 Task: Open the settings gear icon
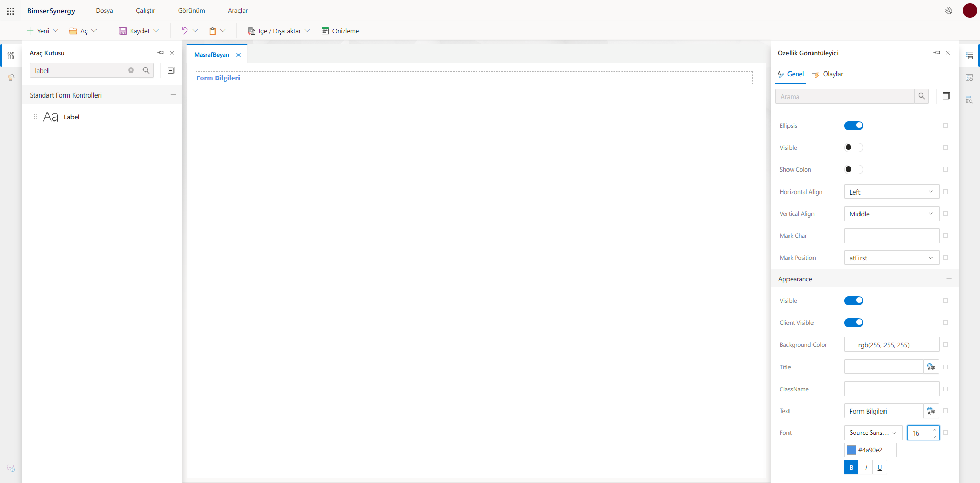(x=949, y=11)
